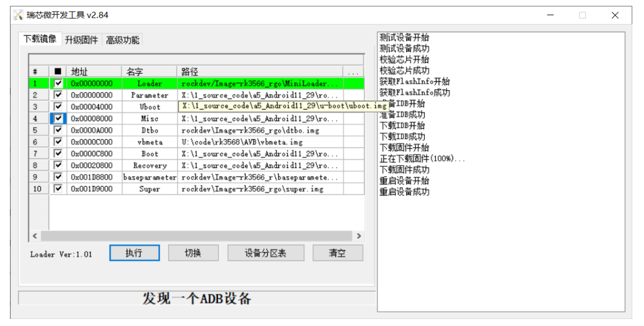Select the Misc name cell
Viewport: 644px width, 326px height.
(x=149, y=118)
